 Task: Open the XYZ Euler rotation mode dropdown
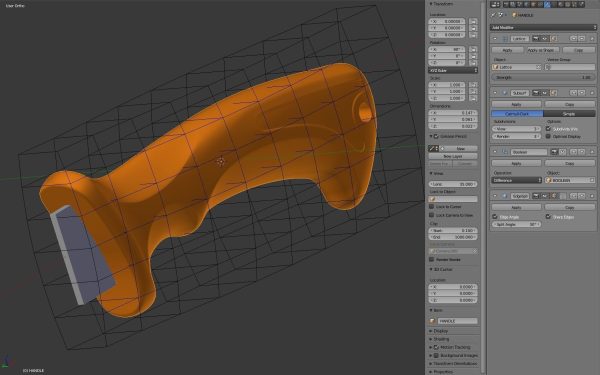(453, 70)
